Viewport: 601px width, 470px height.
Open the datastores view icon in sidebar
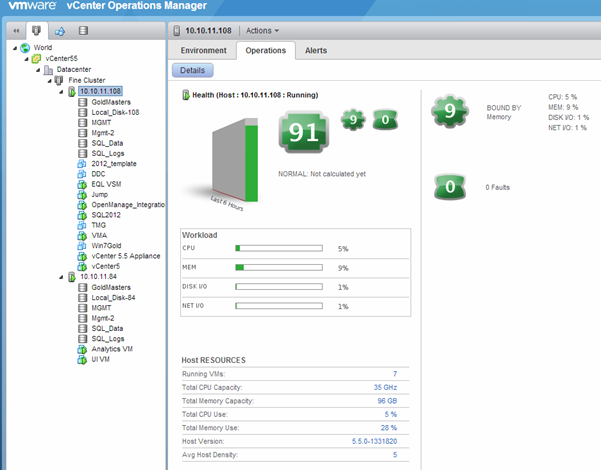click(x=83, y=31)
